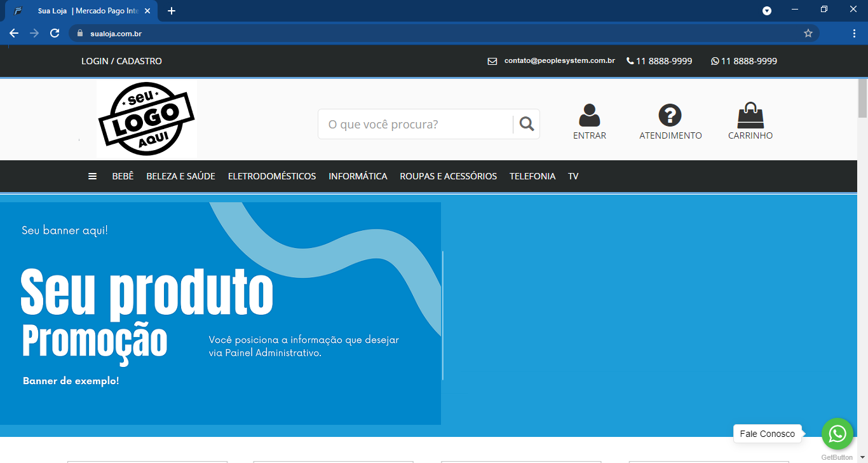Click the LOGIN / CADASTRO link
This screenshot has width=868, height=463.
click(121, 60)
